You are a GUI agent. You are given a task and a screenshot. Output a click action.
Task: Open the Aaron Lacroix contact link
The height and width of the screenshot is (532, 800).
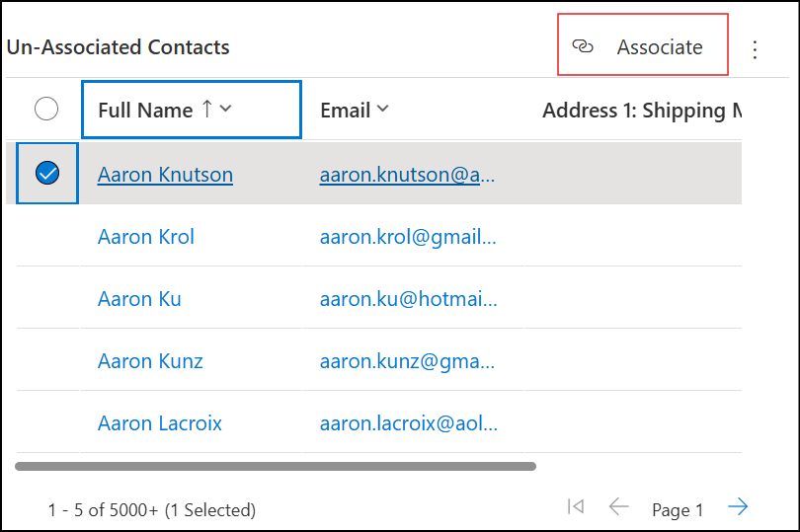point(160,423)
